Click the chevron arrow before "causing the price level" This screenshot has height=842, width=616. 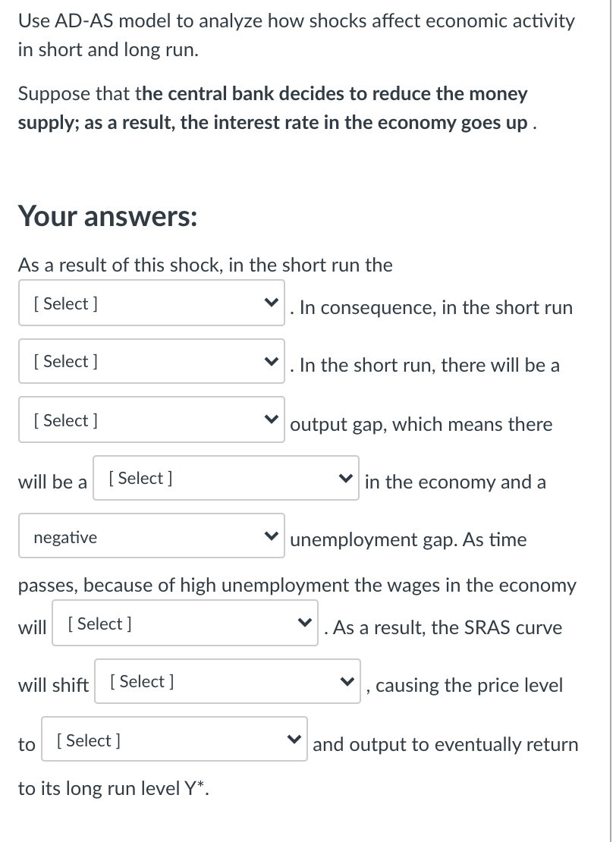(x=348, y=681)
